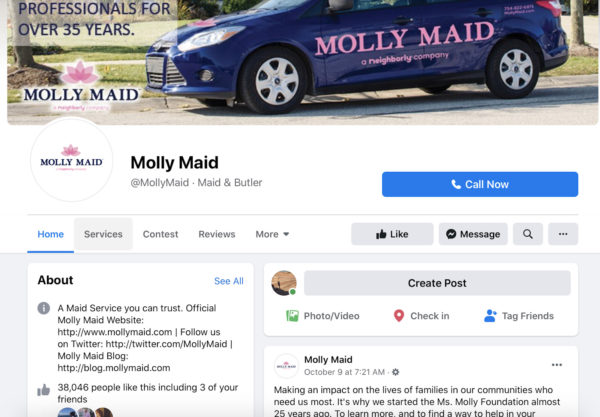
Task: Select the Home tab
Action: (51, 234)
